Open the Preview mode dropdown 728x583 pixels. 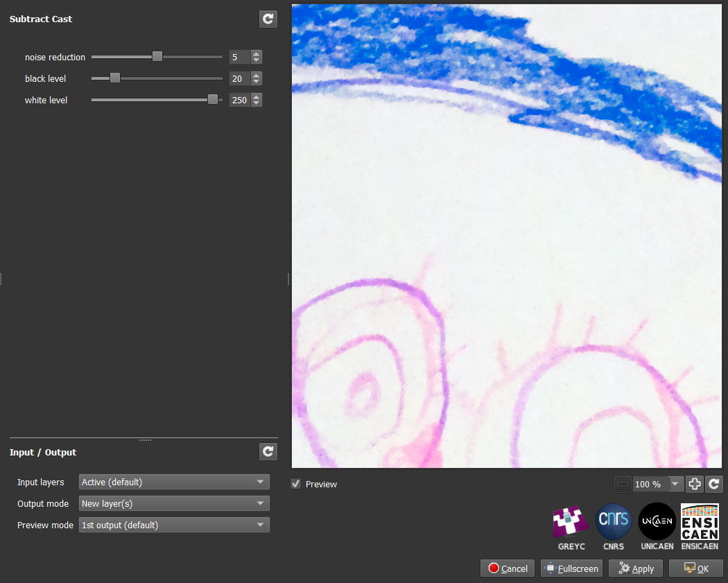click(174, 525)
